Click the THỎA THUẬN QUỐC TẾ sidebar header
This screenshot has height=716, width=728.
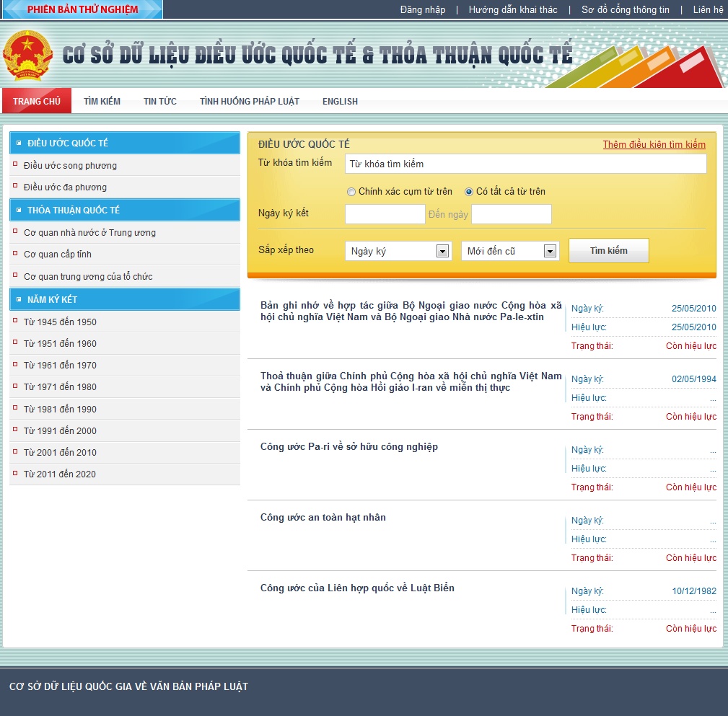point(124,210)
